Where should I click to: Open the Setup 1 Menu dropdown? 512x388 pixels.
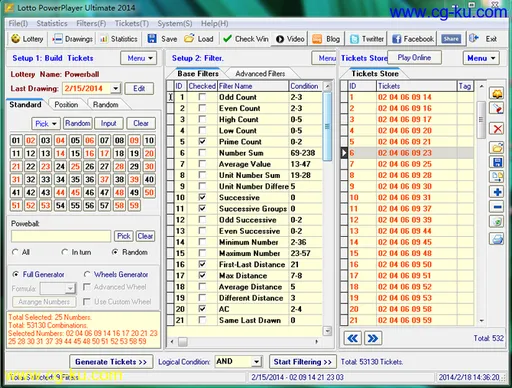pyautogui.click(x=139, y=58)
